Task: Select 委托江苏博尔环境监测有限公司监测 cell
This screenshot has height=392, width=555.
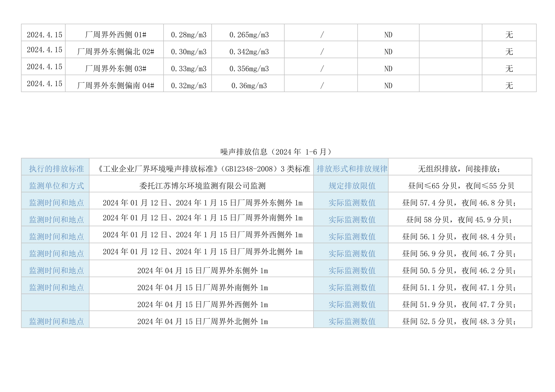Action: pos(202,185)
